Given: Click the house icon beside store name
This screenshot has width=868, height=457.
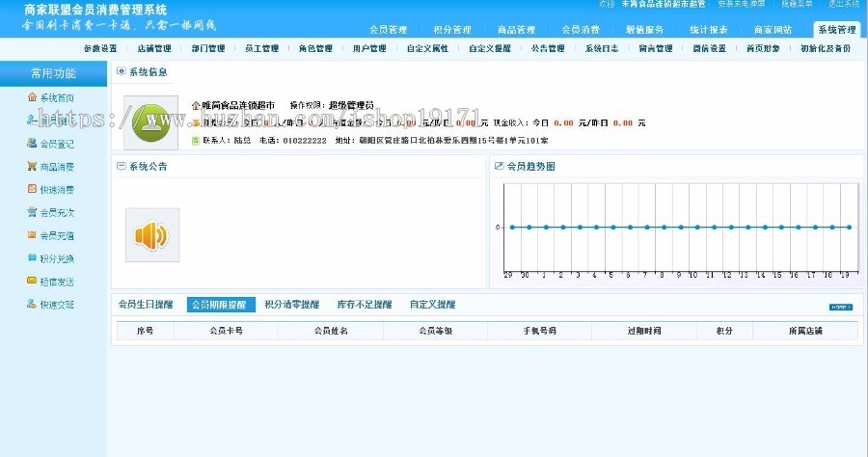Looking at the screenshot, I should (196, 105).
